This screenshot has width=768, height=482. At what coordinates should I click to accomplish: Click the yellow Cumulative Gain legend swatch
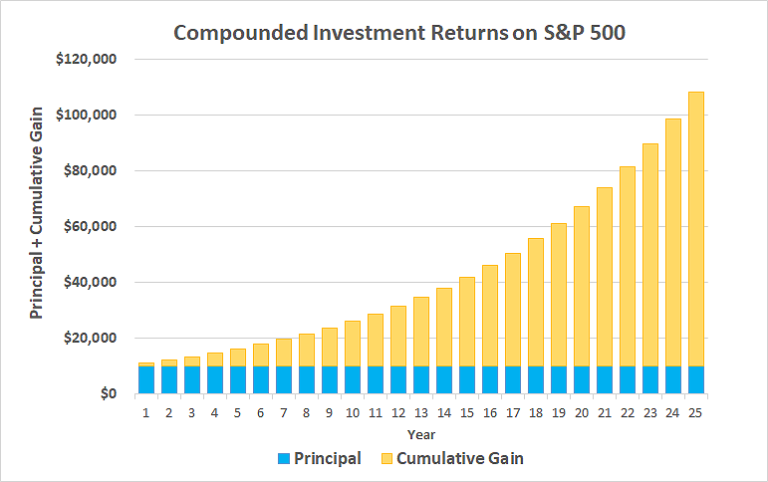click(x=385, y=459)
